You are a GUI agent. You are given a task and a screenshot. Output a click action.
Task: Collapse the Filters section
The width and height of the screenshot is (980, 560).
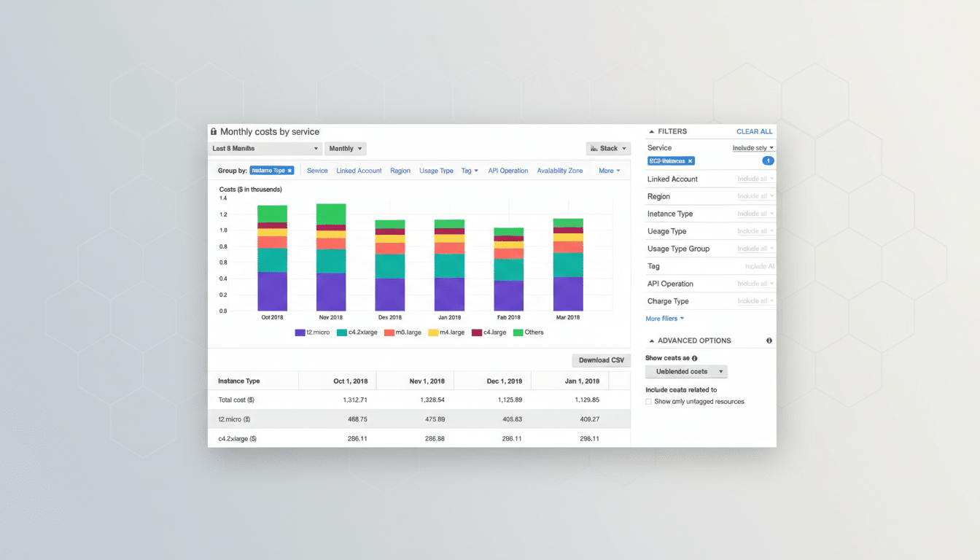point(651,132)
